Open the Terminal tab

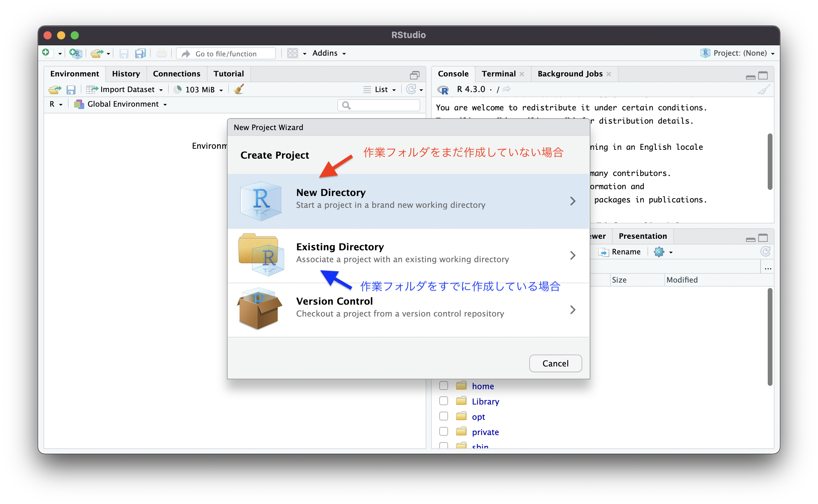coord(499,74)
